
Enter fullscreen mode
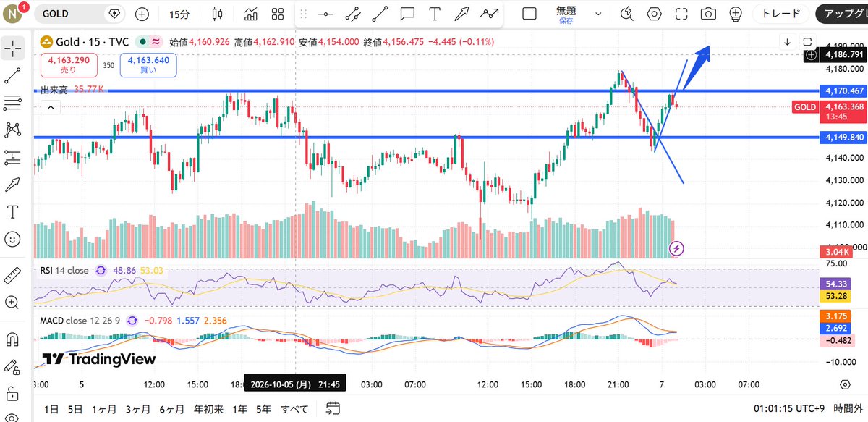681,14
